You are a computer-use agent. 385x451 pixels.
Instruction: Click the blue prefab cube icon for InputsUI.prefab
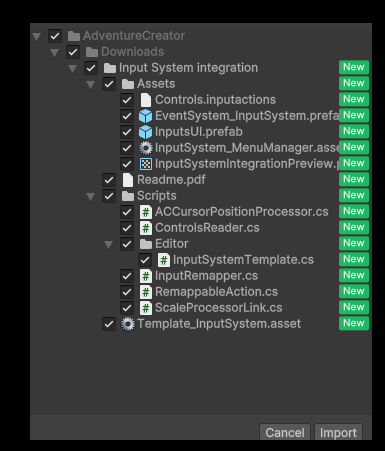(145, 132)
